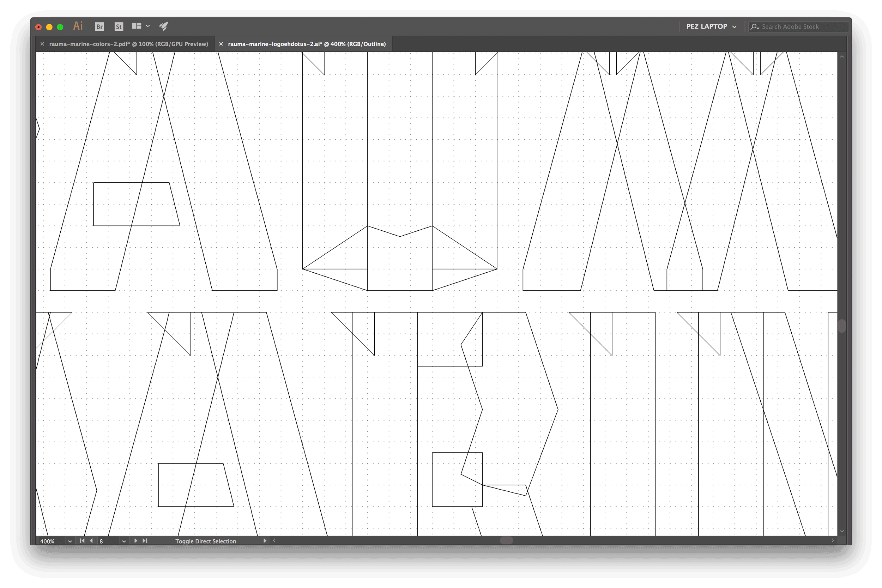The height and width of the screenshot is (588, 882).
Task: Click the next artboard arrow
Action: pyautogui.click(x=136, y=541)
